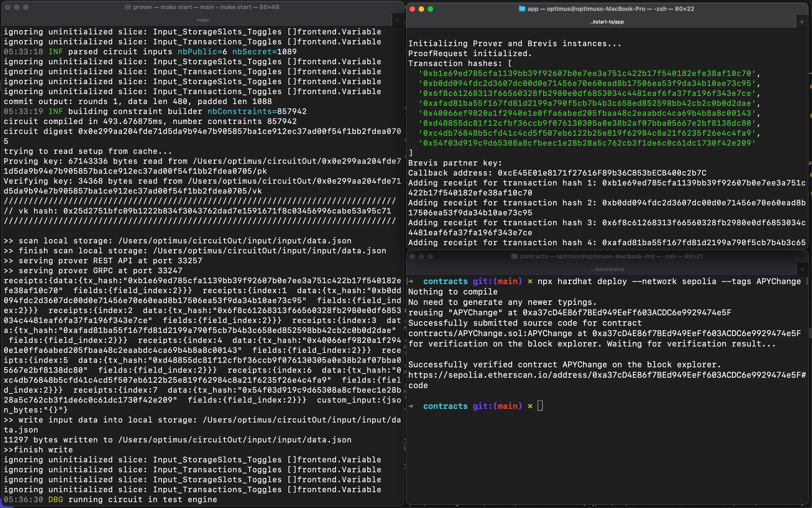Screen dimensions: 812x508
Task: Add new tab in contracts terminal window
Action: click(x=802, y=269)
